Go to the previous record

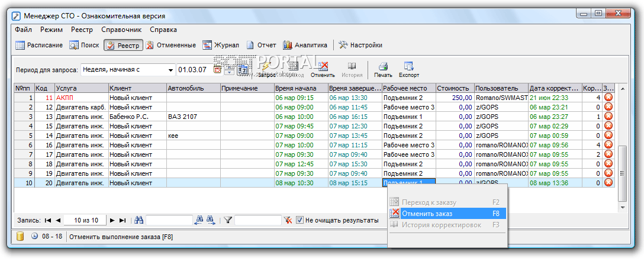[x=58, y=220]
